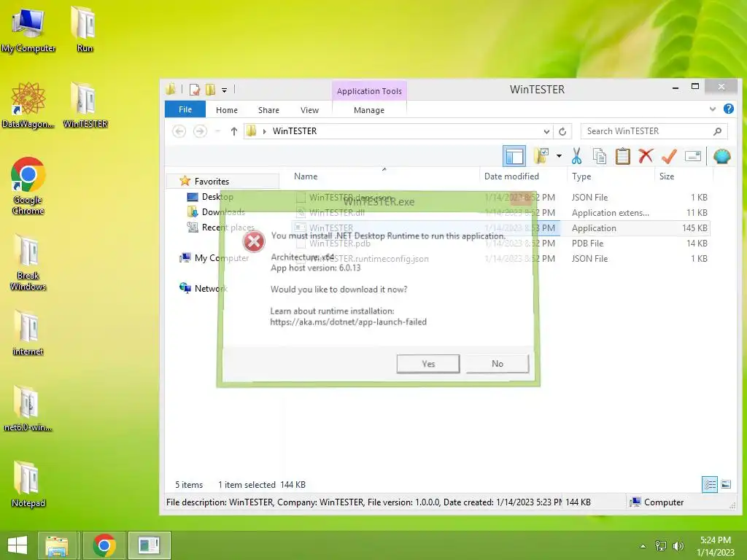This screenshot has height=560, width=747.
Task: Select the Notepad desktop folder icon
Action: (28, 484)
